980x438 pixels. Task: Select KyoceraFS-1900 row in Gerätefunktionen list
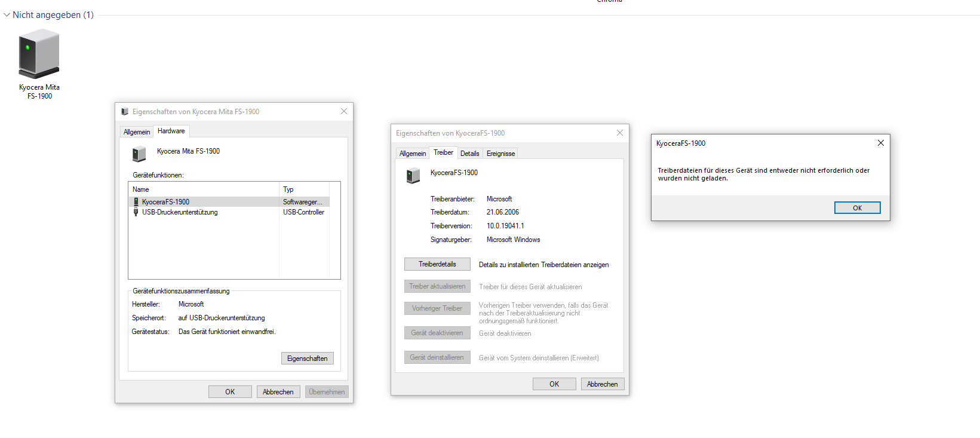click(x=229, y=202)
